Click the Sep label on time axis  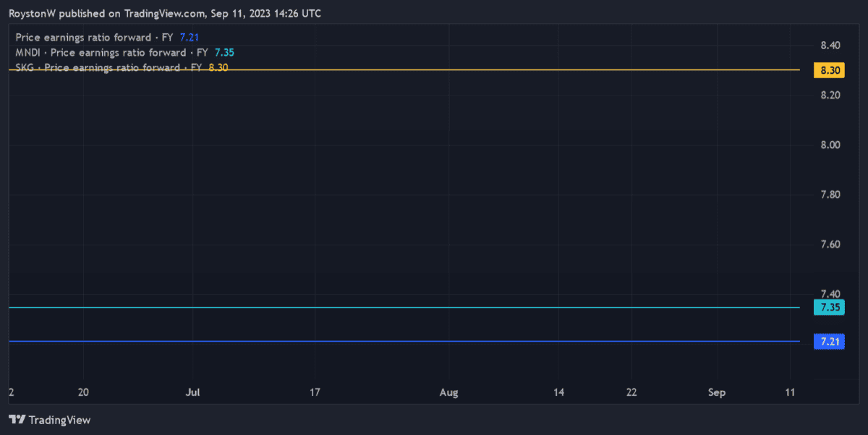click(x=716, y=392)
